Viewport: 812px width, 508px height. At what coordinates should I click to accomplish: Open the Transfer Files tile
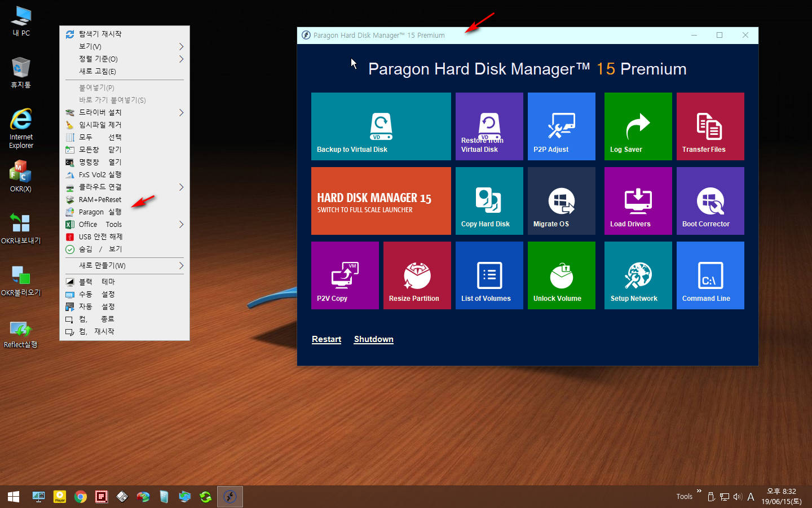click(x=710, y=126)
